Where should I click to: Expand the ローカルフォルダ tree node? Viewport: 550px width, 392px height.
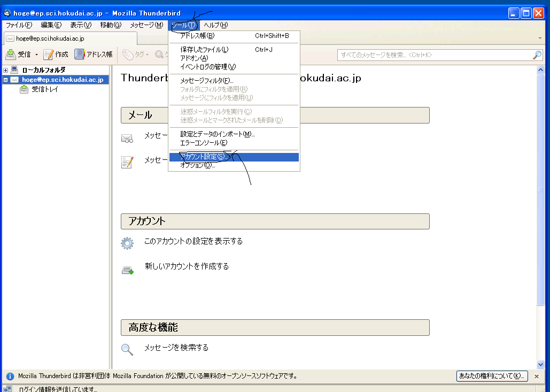(x=5, y=70)
